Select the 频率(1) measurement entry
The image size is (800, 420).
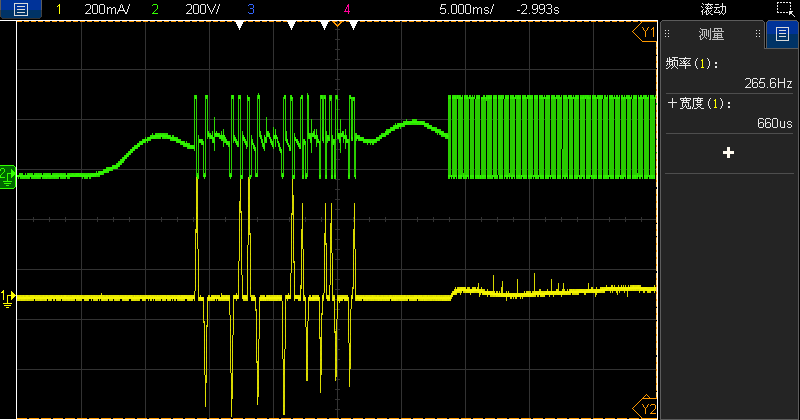pos(727,73)
